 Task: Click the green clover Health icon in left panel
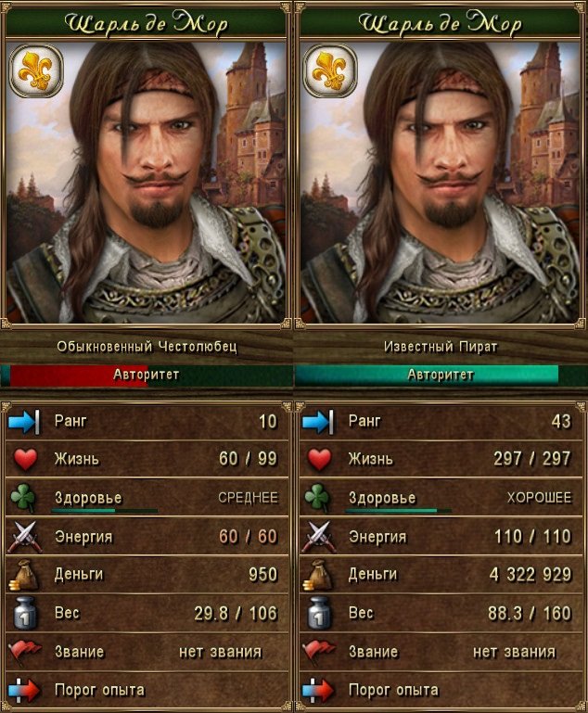[x=23, y=498]
